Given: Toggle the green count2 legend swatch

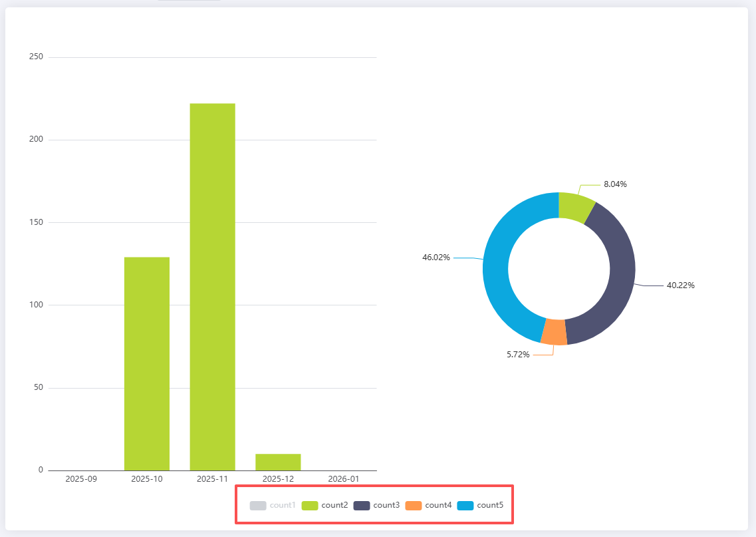Looking at the screenshot, I should tap(310, 506).
